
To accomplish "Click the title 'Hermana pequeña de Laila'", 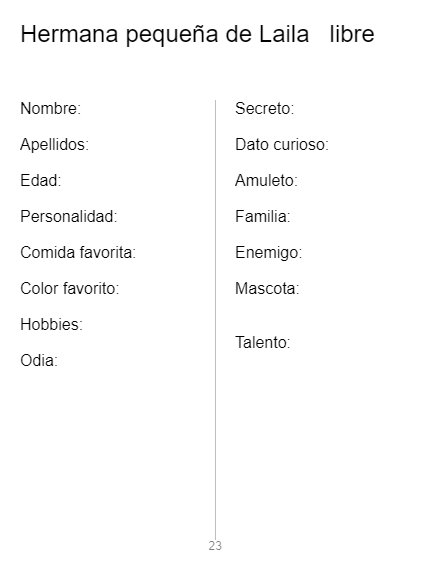I will [165, 35].
